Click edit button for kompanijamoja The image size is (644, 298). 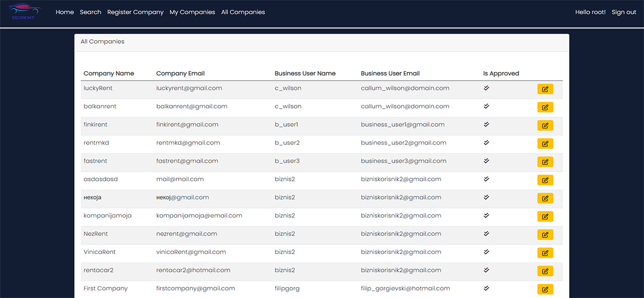545,217
